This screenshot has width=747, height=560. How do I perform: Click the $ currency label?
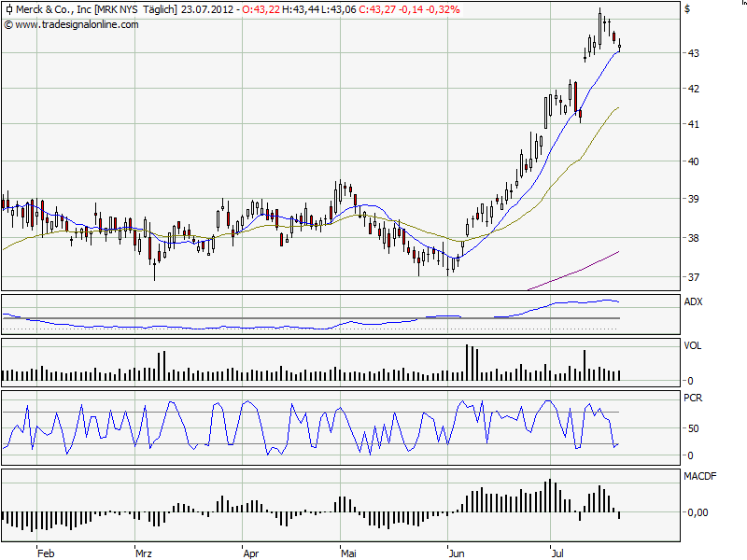687,8
